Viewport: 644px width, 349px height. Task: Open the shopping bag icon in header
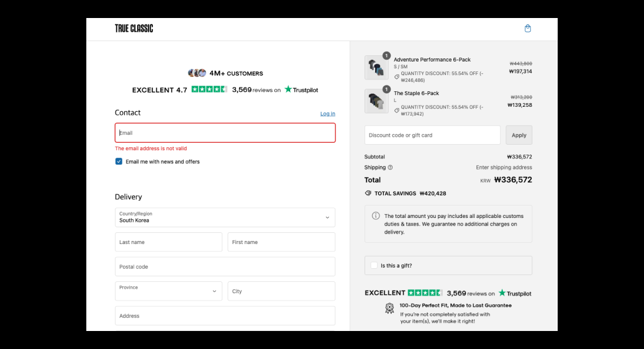(528, 29)
